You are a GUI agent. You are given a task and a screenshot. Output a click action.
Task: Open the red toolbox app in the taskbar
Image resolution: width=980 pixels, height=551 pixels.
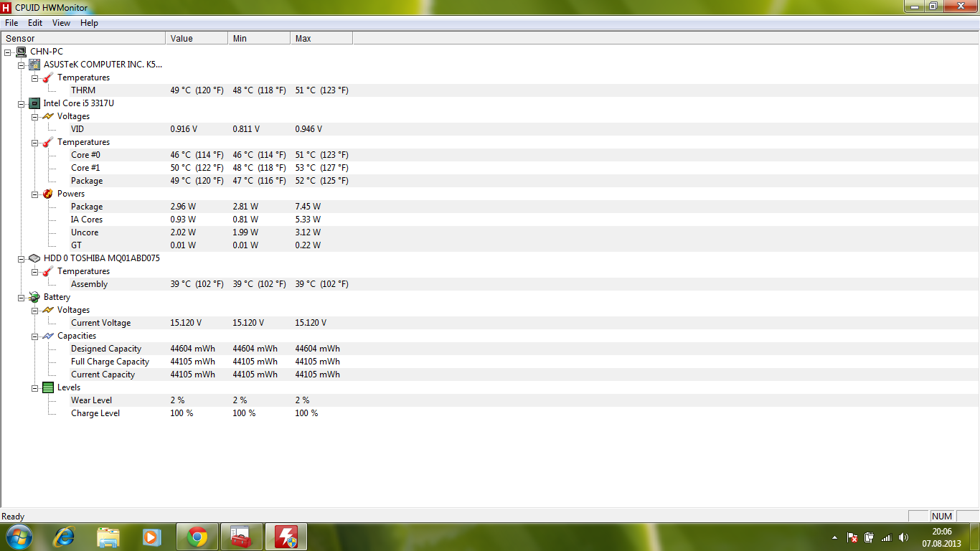[x=242, y=537]
